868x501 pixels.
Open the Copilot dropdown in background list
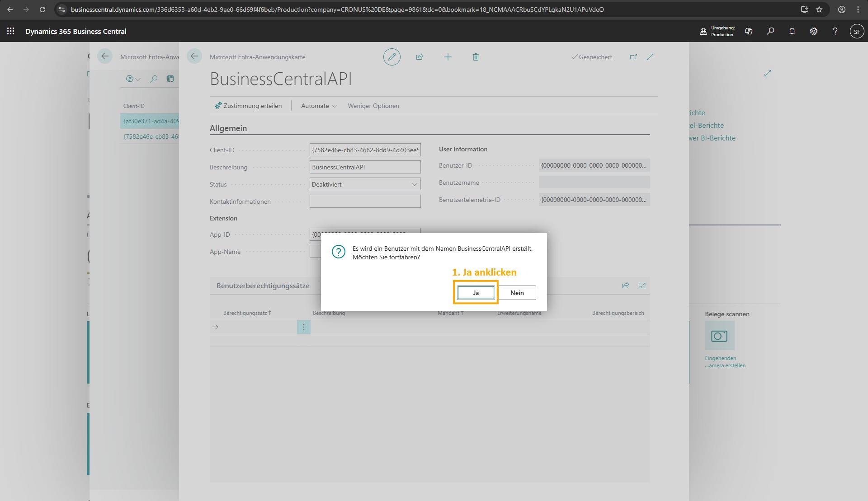[x=133, y=79]
